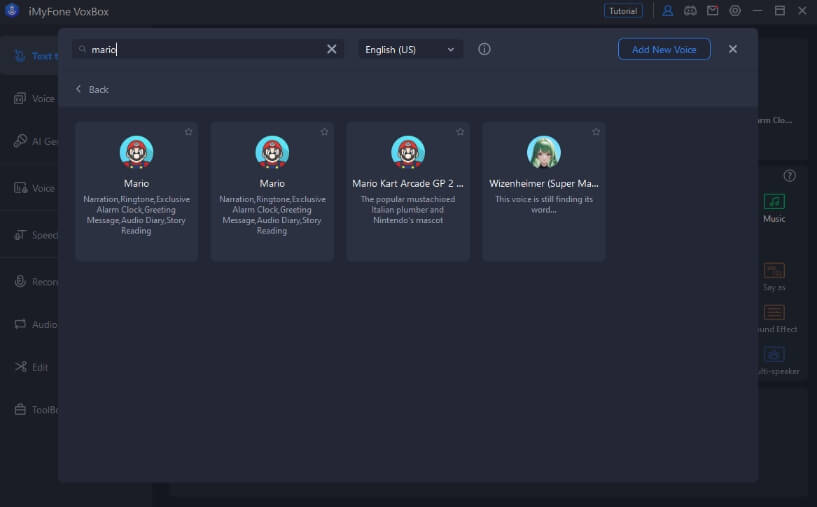Open the mail feedback icon
This screenshot has height=507, width=817.
pyautogui.click(x=712, y=11)
